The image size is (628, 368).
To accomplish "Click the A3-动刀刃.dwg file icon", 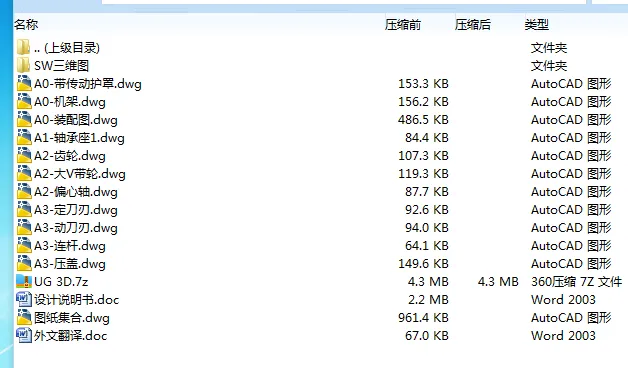I will click(x=24, y=228).
